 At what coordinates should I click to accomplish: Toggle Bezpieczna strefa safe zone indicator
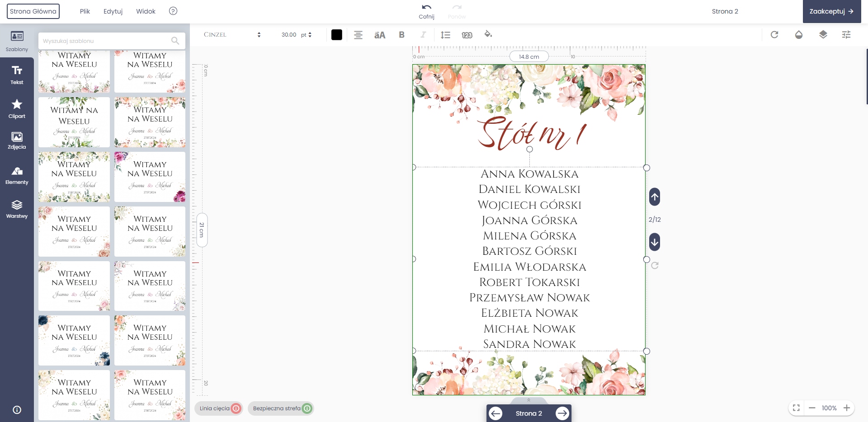(x=281, y=408)
